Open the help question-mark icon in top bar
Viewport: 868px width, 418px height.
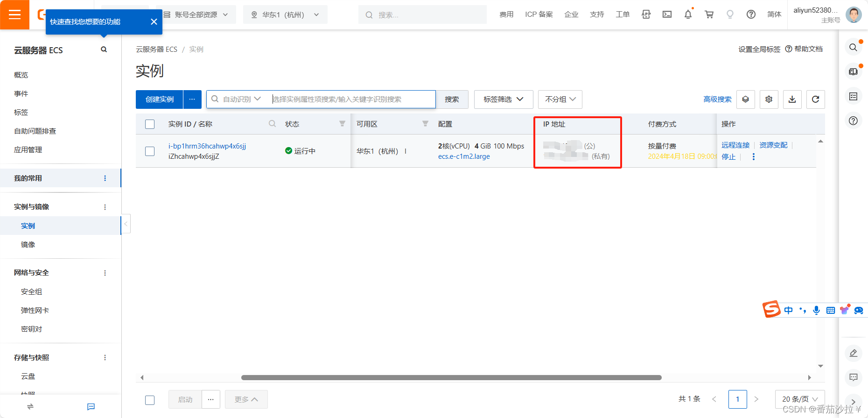tap(751, 14)
